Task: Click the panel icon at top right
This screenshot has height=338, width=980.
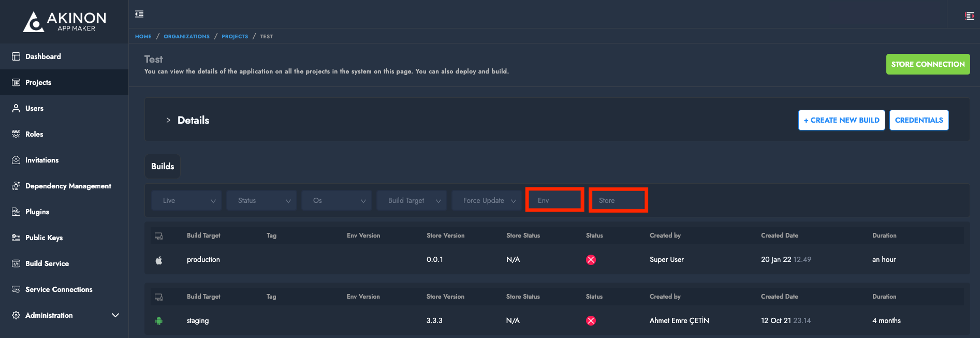Action: (969, 16)
